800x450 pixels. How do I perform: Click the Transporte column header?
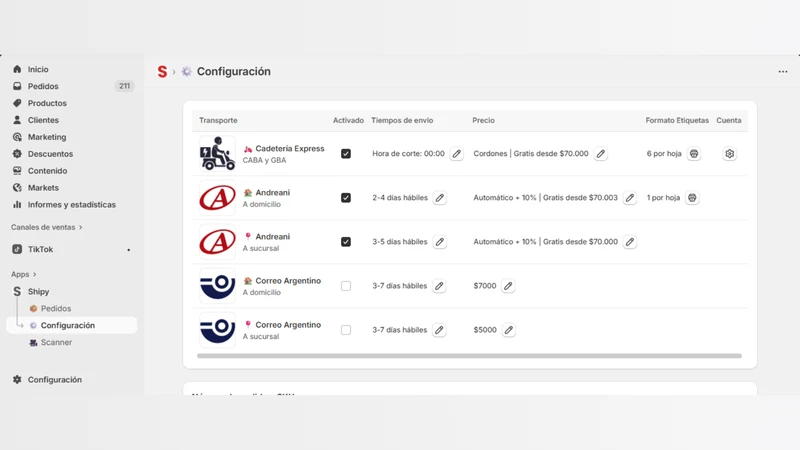click(x=218, y=120)
